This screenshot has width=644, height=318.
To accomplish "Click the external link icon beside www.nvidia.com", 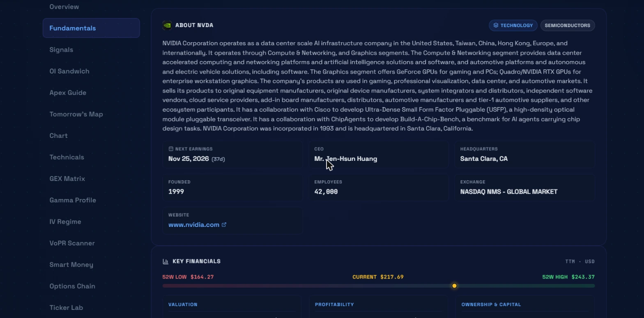I will [224, 225].
